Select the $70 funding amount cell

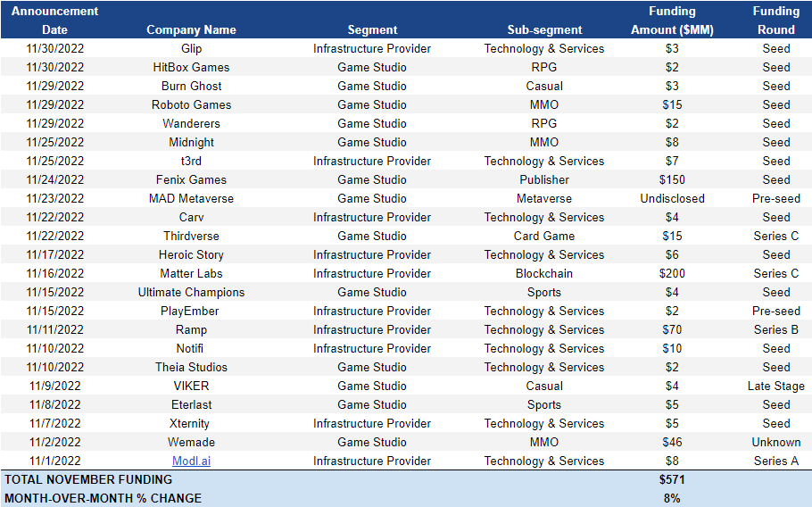pos(672,329)
